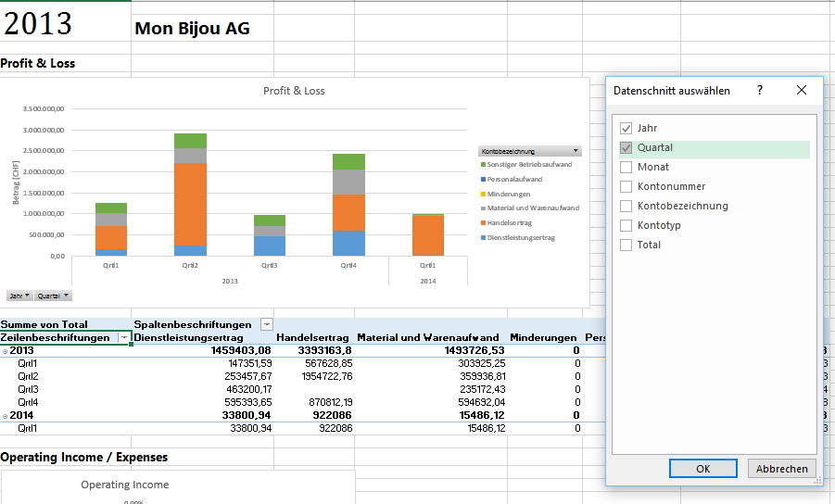
Task: Open the Spaltenbeschriftungen filter dropdown
Action: point(267,324)
